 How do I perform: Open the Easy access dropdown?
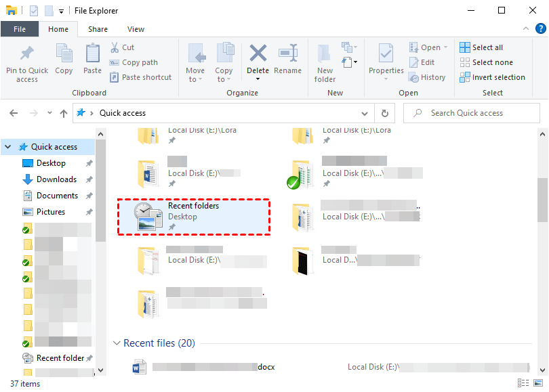(x=350, y=62)
